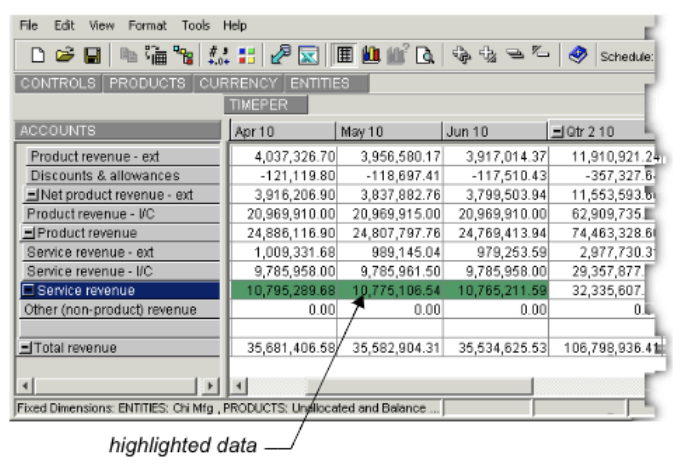This screenshot has width=700, height=474.
Task: Open the Tools menu
Action: (194, 24)
